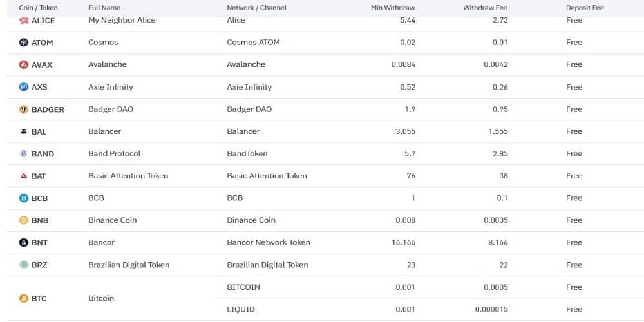Click the AXS coin icon
644x322 pixels.
pos(24,87)
